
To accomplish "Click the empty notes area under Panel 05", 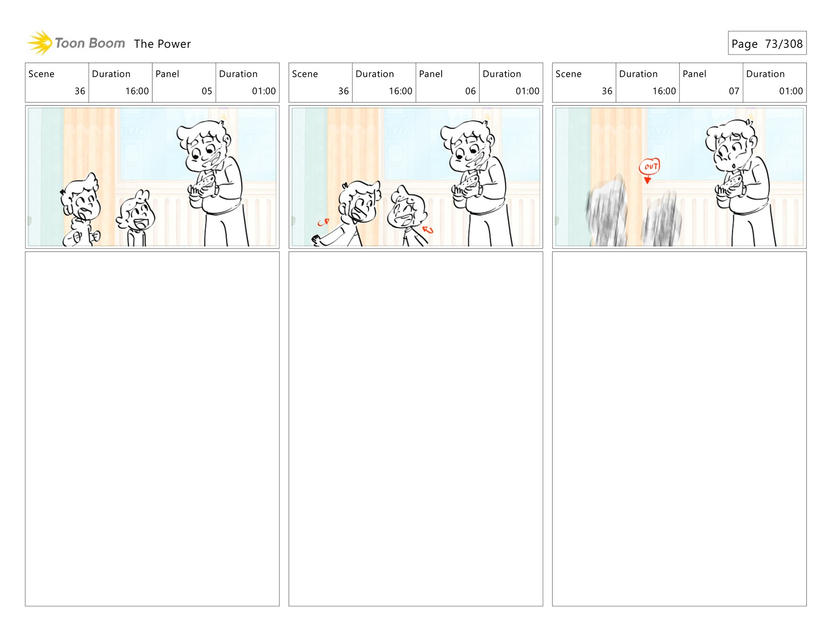I will 152,429.
